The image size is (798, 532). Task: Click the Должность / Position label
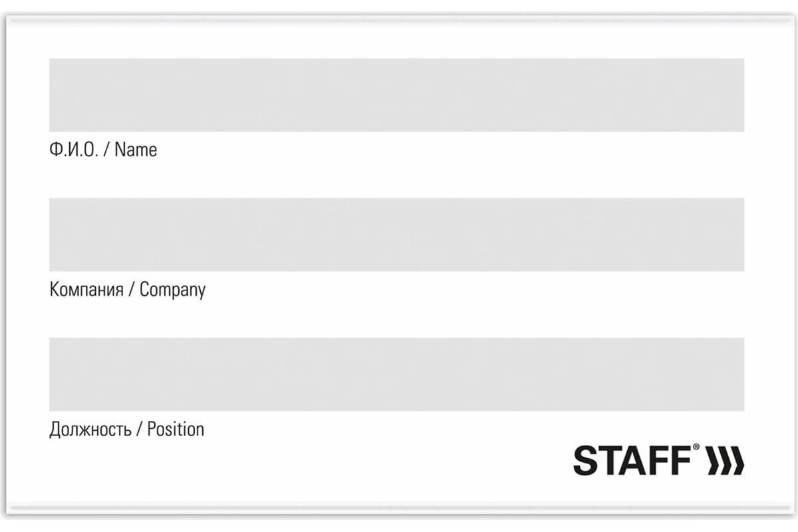[x=126, y=429]
